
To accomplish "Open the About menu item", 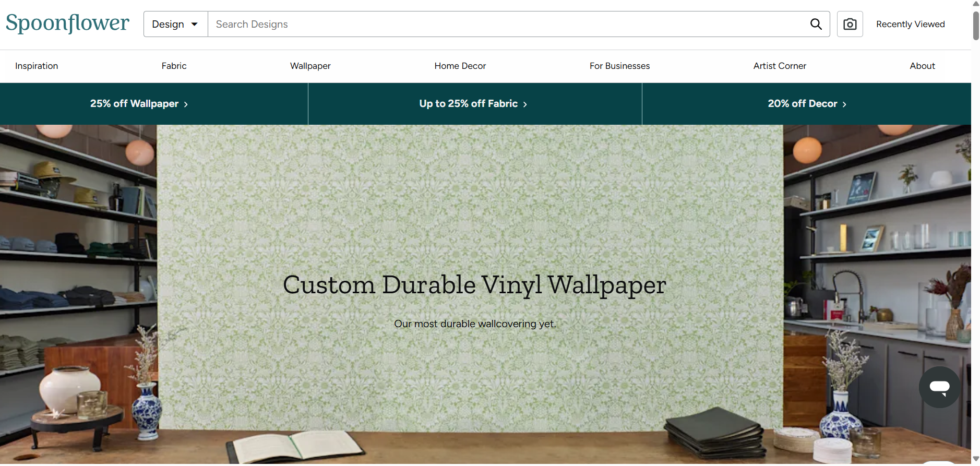I will pyautogui.click(x=923, y=66).
